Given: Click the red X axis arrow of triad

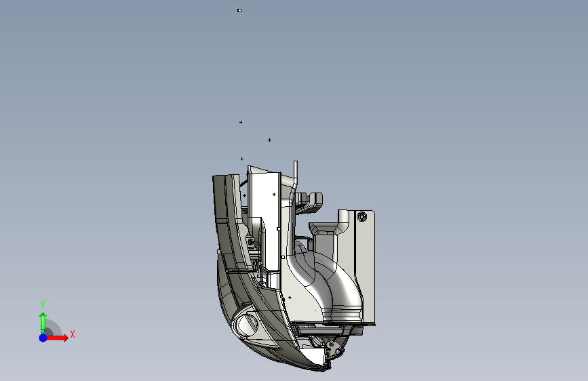Looking at the screenshot, I should pyautogui.click(x=58, y=338).
